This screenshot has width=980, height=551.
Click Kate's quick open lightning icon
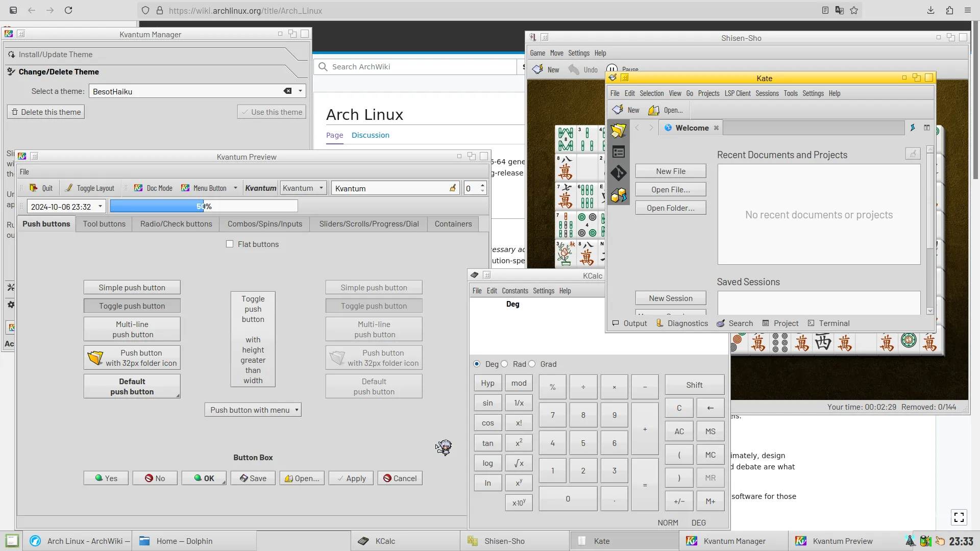pyautogui.click(x=913, y=128)
